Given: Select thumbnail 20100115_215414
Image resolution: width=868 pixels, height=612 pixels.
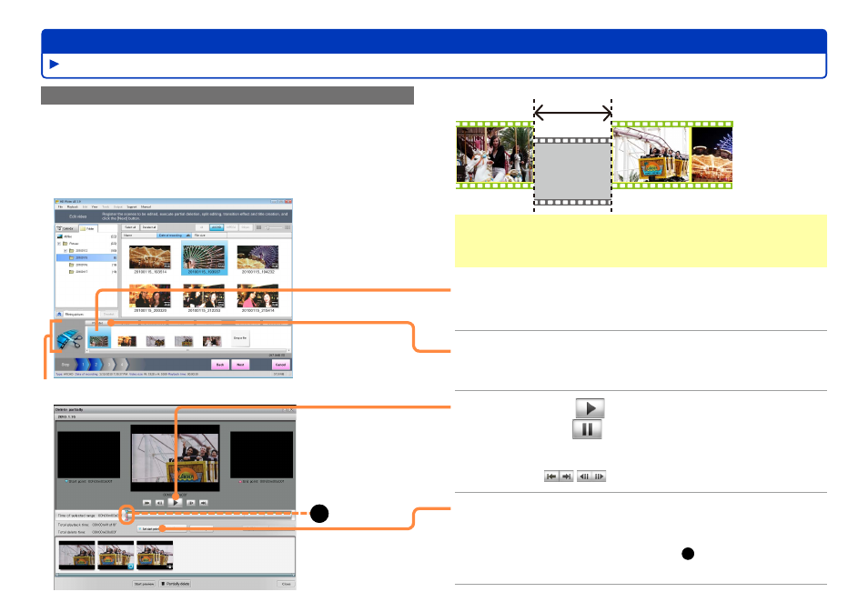Looking at the screenshot, I should click(x=257, y=296).
